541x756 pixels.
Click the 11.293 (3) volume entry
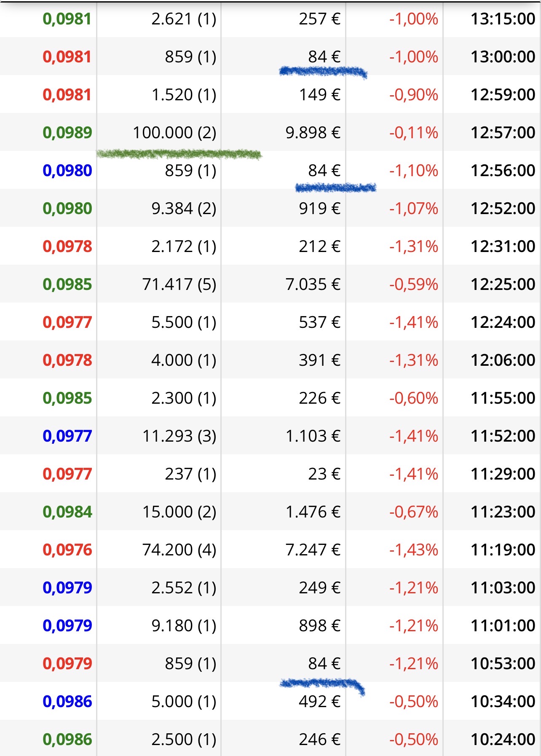coord(179,436)
